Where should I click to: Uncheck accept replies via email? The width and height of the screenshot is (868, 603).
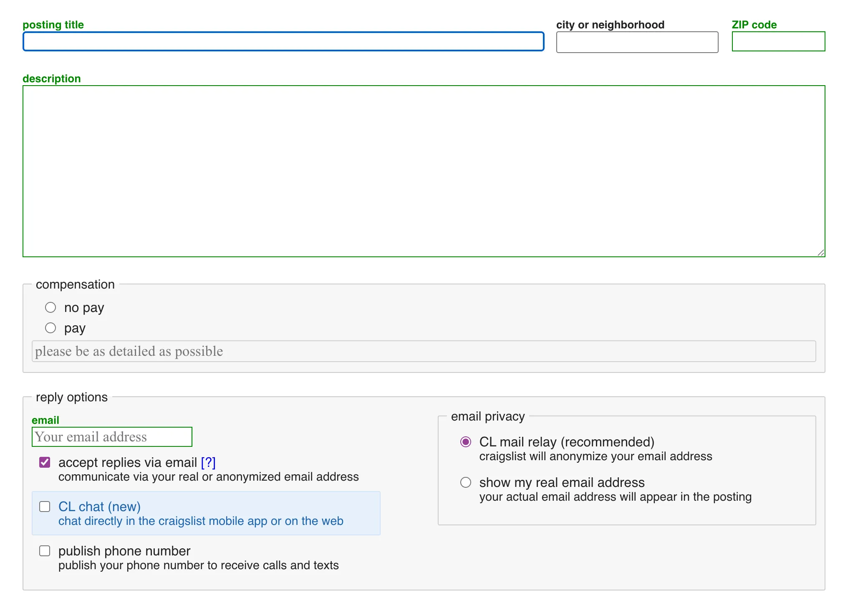(x=45, y=462)
